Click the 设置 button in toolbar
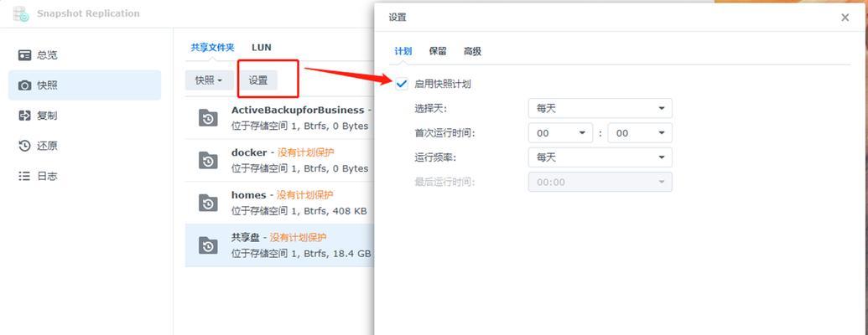 coord(258,80)
